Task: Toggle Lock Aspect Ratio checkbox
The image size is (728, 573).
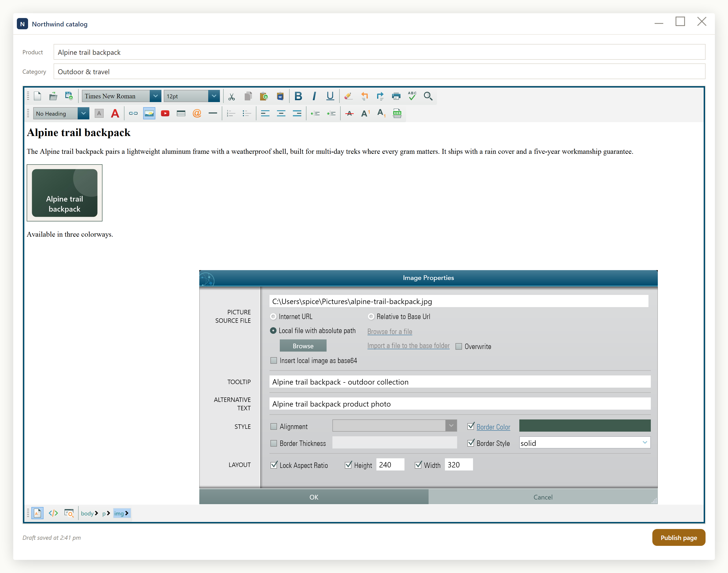Action: coord(274,465)
